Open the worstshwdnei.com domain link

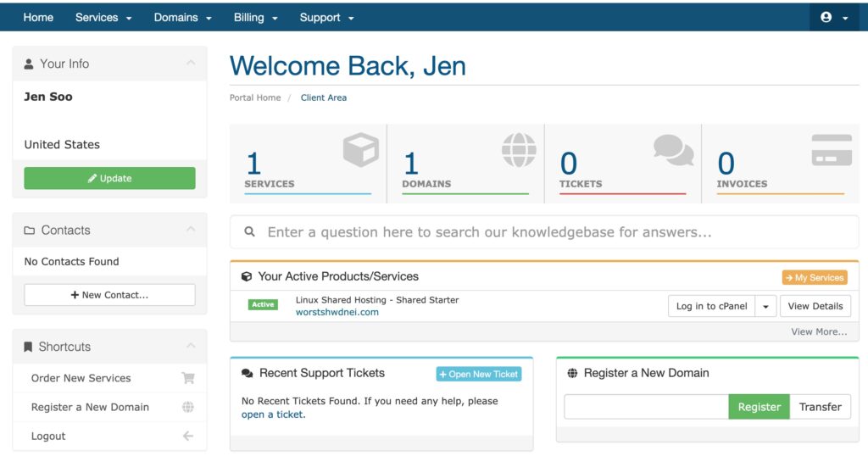coord(337,312)
